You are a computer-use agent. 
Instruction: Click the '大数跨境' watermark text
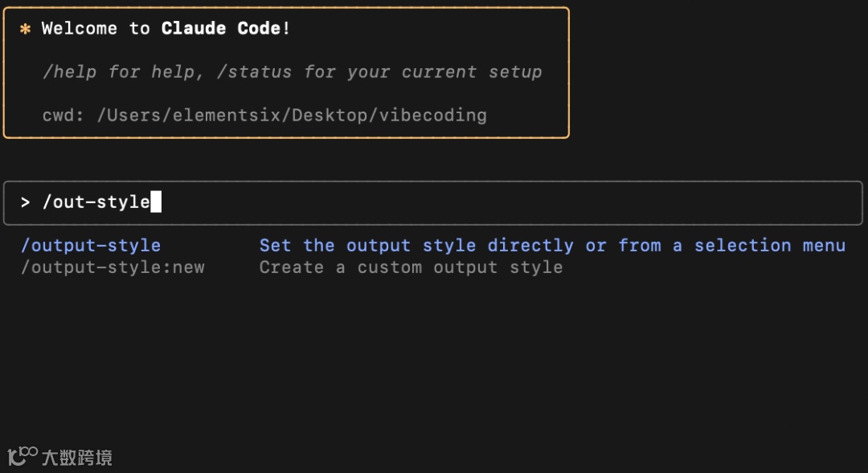[x=77, y=458]
